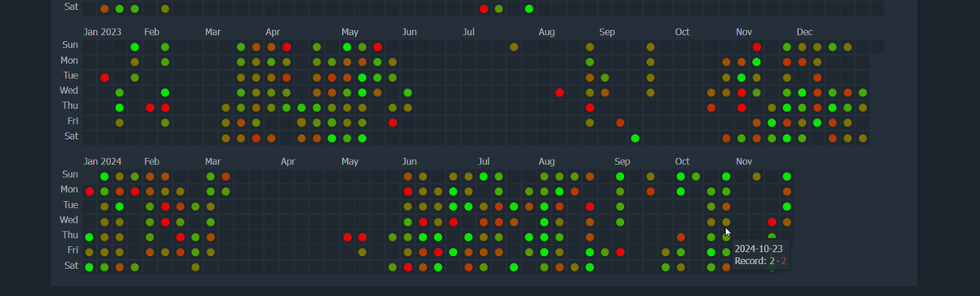Click the 'Thu' row label in the 2024 calendar
Image resolution: width=980 pixels, height=296 pixels.
click(x=70, y=236)
